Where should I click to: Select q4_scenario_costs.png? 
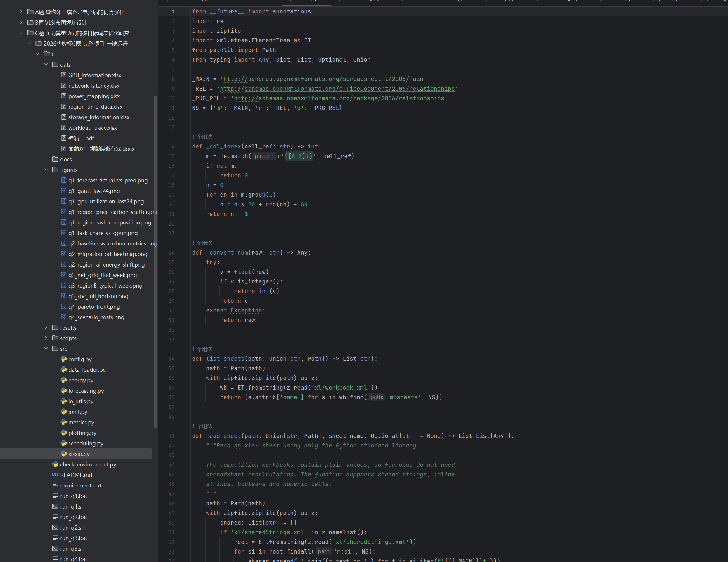(x=96, y=317)
